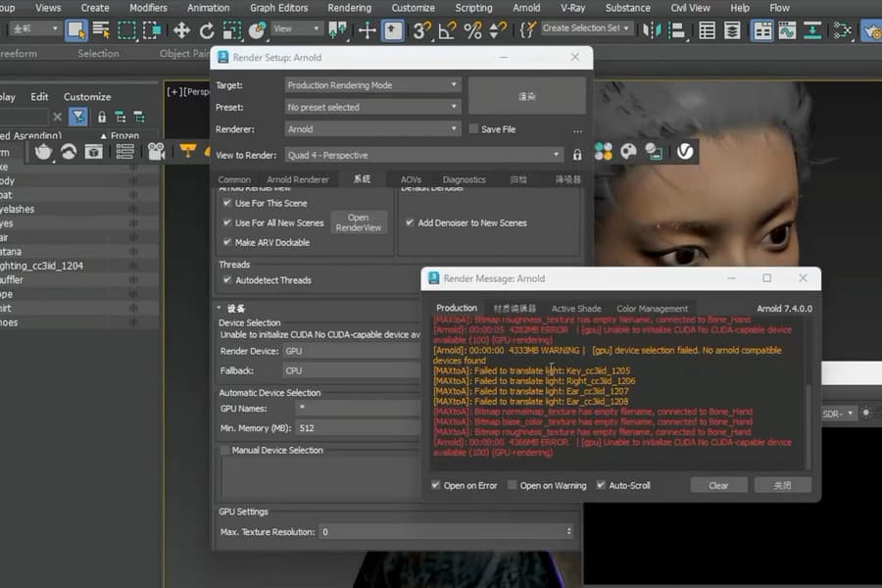This screenshot has width=882, height=588.
Task: Choose Rectangular Selection Region tool
Action: (x=126, y=29)
